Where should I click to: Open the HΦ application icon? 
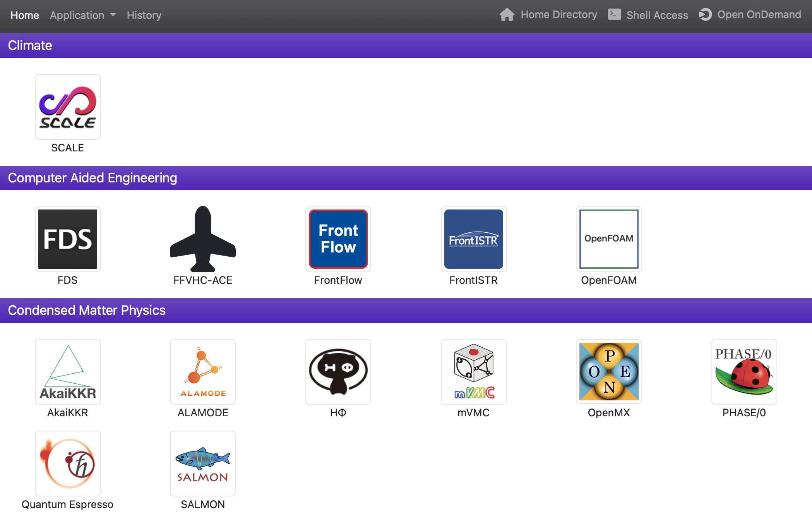pyautogui.click(x=338, y=371)
